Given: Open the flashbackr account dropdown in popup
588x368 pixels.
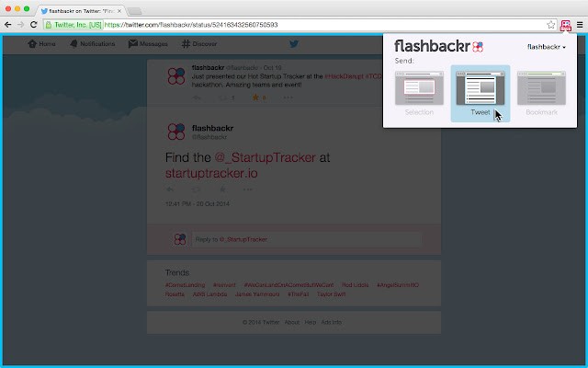Looking at the screenshot, I should click(x=547, y=47).
